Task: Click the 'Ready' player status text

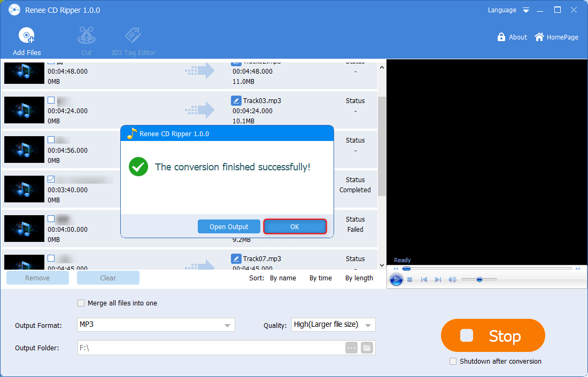Action: tap(402, 260)
